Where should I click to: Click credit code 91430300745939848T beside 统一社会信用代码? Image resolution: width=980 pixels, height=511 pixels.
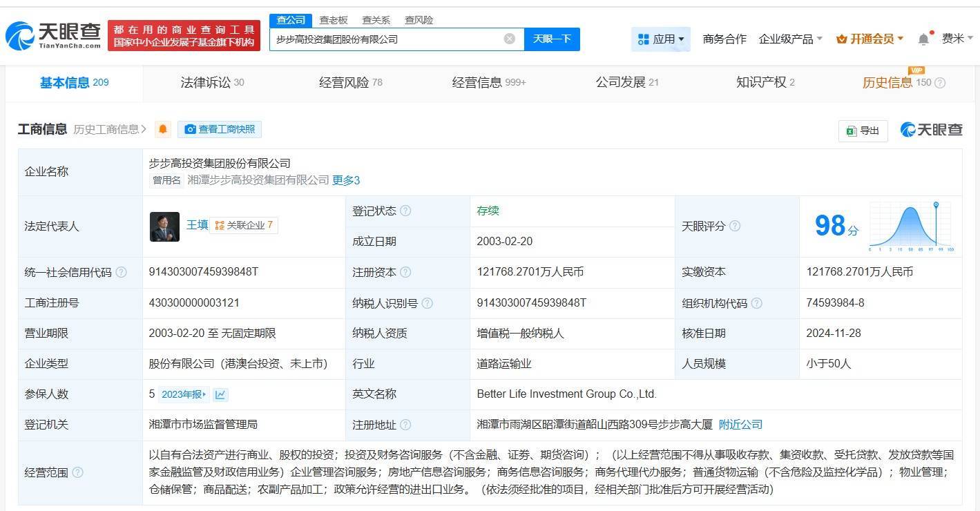(x=203, y=272)
